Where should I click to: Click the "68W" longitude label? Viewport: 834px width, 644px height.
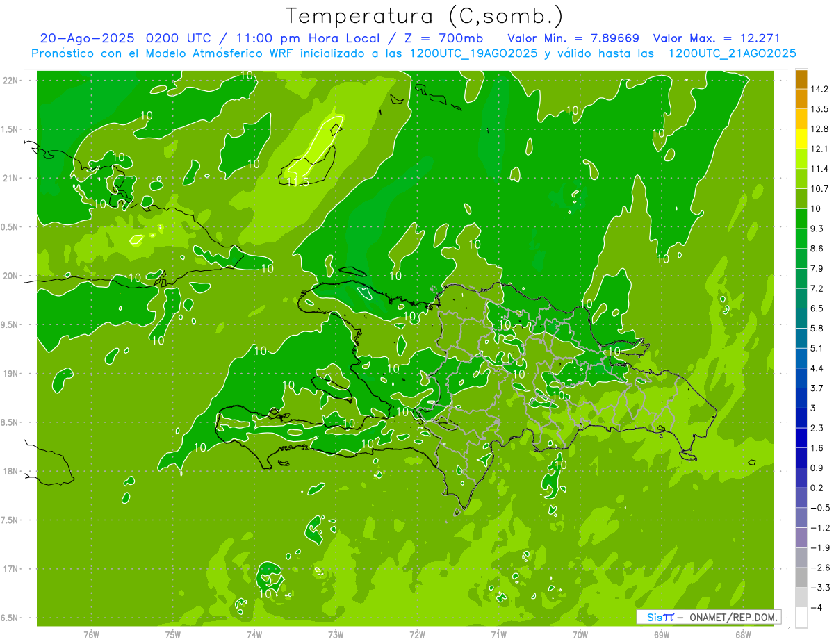(x=743, y=634)
